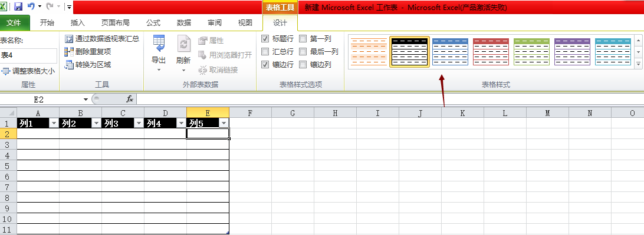644x235 pixels.
Task: Click the Remove Duplicates (删除重复项) icon
Action: click(x=68, y=52)
